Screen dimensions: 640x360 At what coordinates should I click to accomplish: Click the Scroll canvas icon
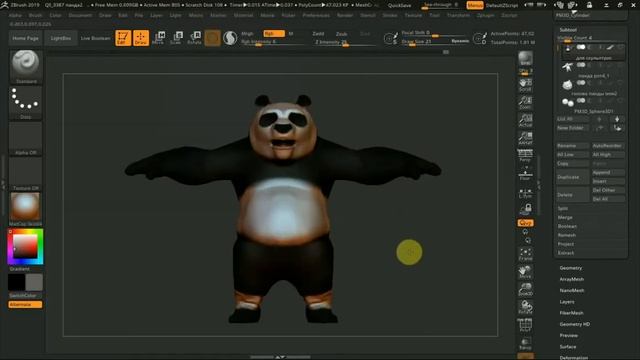[x=525, y=85]
